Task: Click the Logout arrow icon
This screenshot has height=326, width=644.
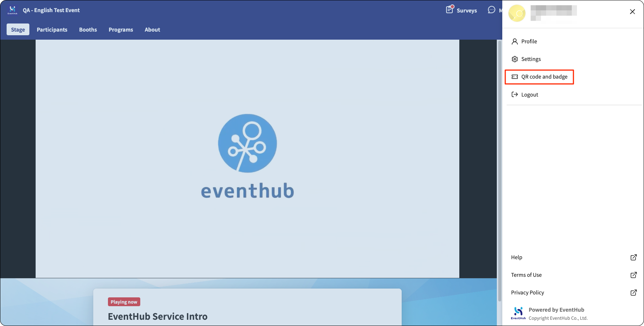Action: 515,94
